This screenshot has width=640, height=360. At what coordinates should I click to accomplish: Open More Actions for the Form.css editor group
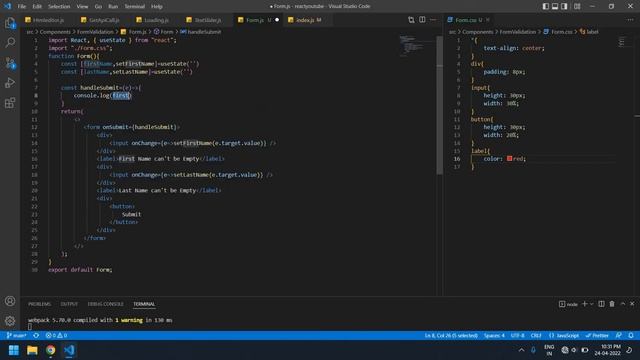630,20
